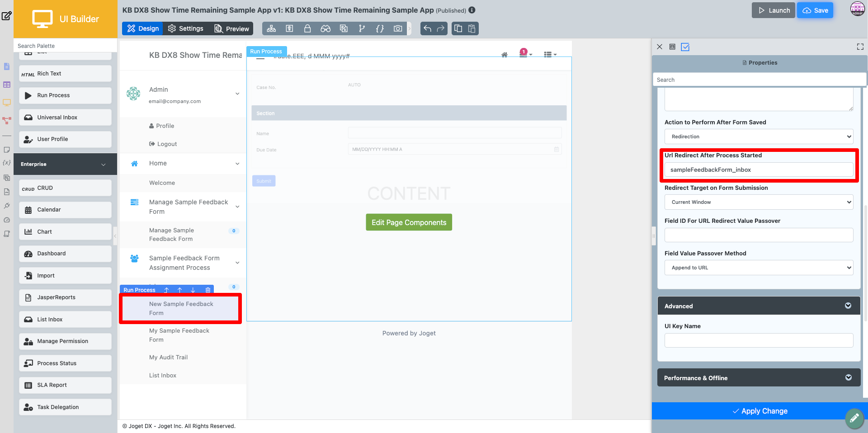Image resolution: width=868 pixels, height=433 pixels.
Task: Open the process builder sidebar icon (red flowchart)
Action: [6, 121]
